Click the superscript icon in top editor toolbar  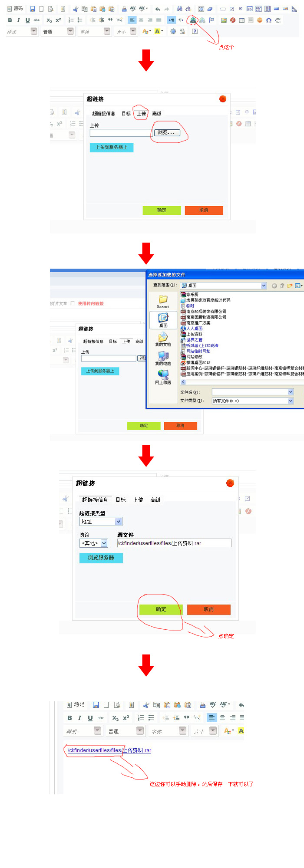[58, 20]
